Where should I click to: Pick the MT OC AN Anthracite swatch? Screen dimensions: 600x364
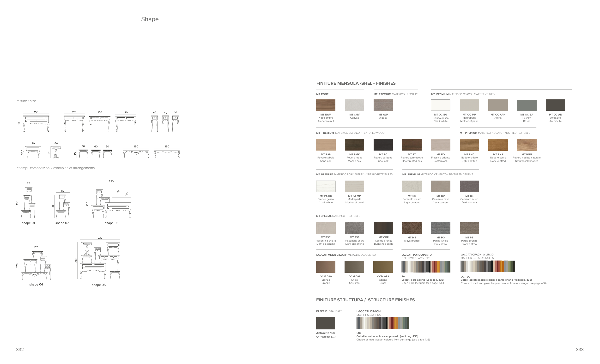pos(555,105)
